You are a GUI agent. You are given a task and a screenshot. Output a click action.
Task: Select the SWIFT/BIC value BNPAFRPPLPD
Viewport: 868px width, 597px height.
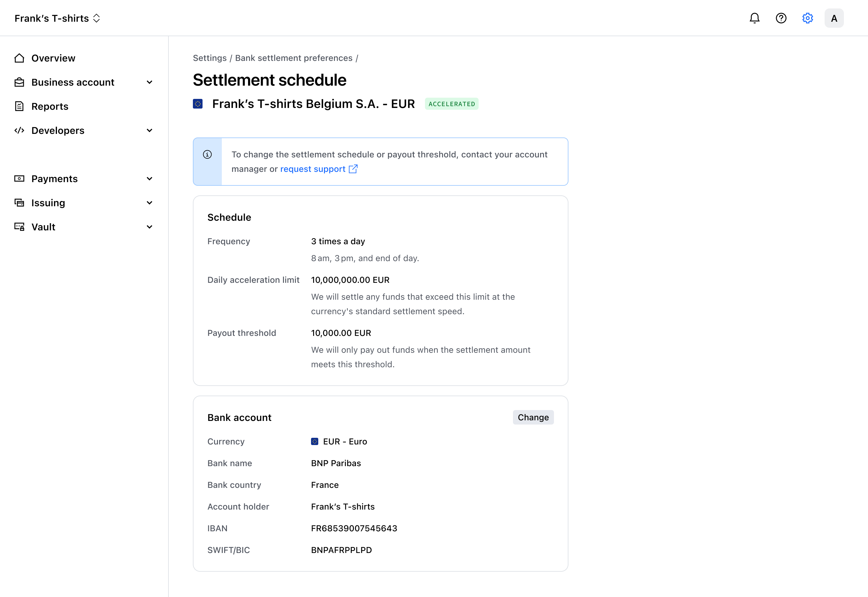pyautogui.click(x=341, y=550)
